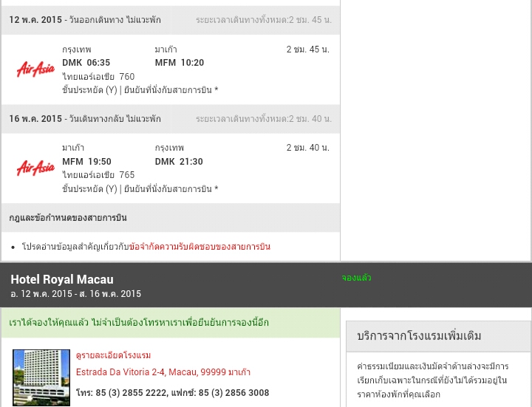
Task: Click the flight duration 2 ชม. 45 น. under the departure date header
Action: click(307, 49)
